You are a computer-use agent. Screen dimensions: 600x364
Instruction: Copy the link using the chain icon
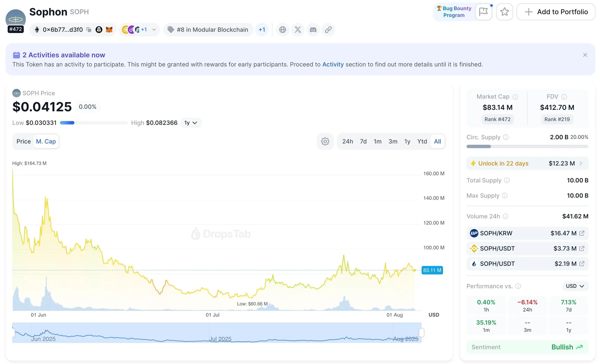328,29
